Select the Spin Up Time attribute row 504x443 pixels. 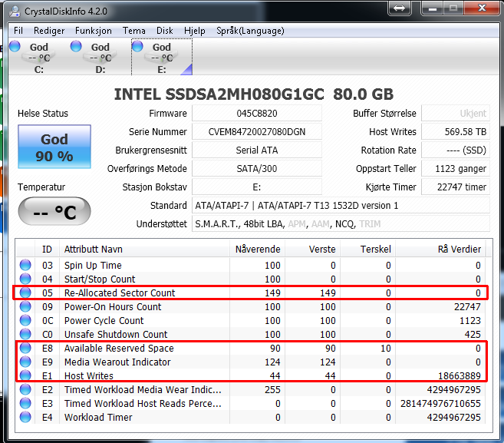[x=251, y=265]
